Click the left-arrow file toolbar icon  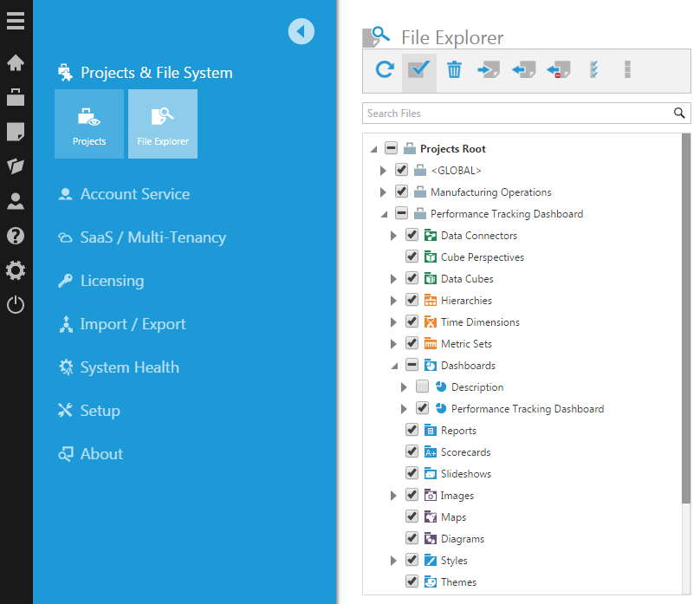[523, 70]
